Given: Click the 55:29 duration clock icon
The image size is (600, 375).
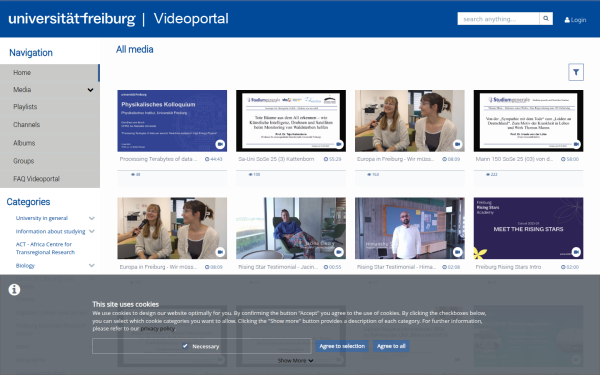Looking at the screenshot, I should tap(326, 159).
